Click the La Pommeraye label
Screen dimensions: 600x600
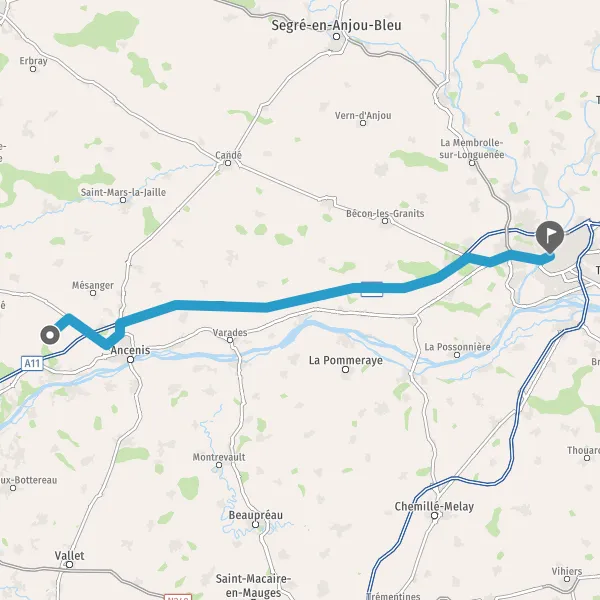coord(346,360)
